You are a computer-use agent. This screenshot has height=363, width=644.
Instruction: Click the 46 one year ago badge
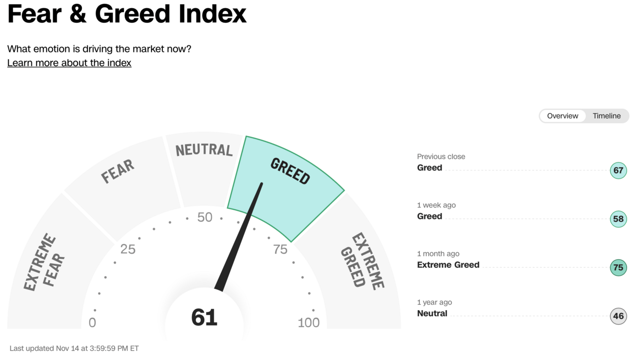pos(618,316)
